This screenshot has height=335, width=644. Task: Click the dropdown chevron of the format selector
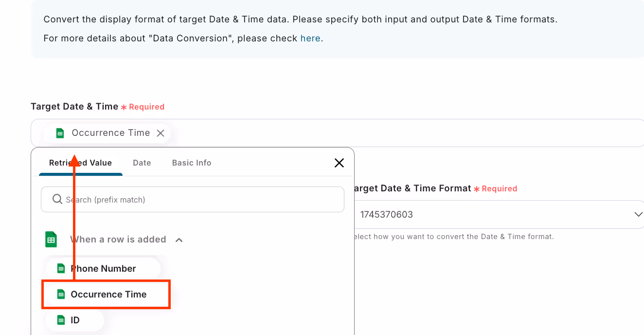click(x=638, y=214)
